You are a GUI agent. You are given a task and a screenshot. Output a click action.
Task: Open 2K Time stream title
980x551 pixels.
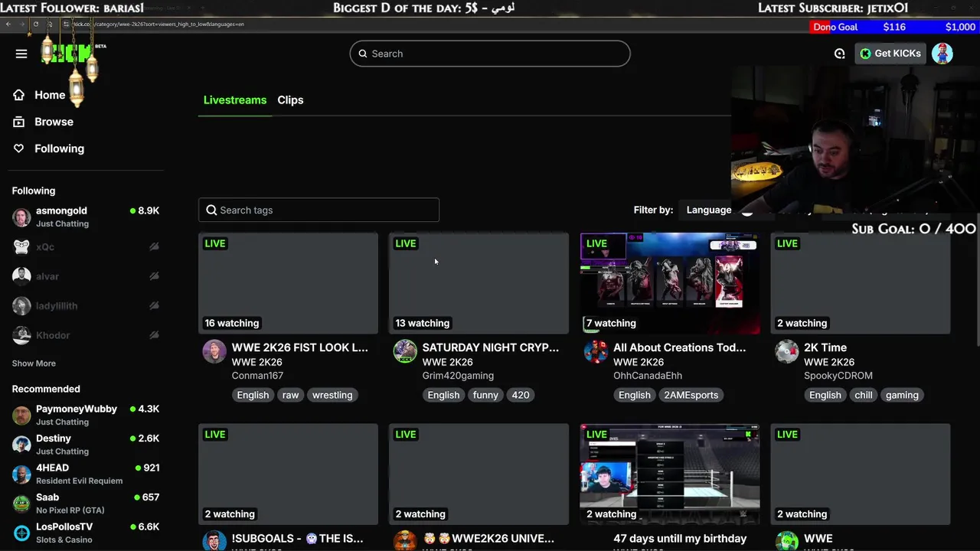click(825, 347)
